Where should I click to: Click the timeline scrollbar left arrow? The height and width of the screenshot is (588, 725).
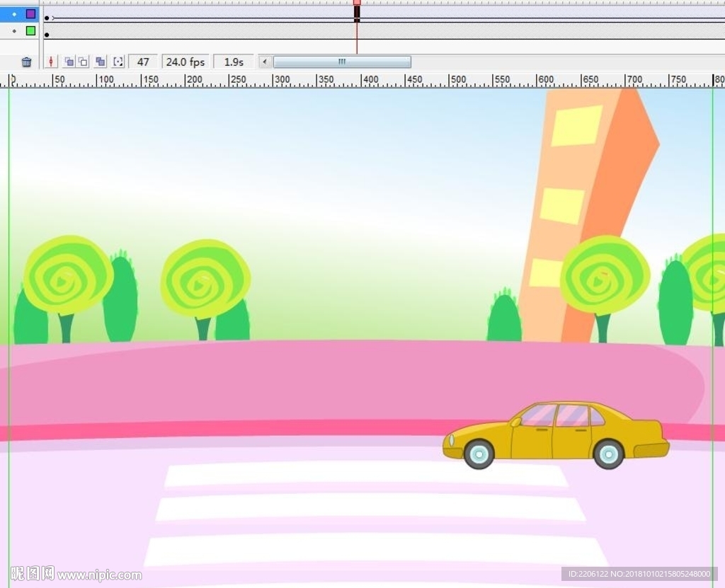point(265,62)
